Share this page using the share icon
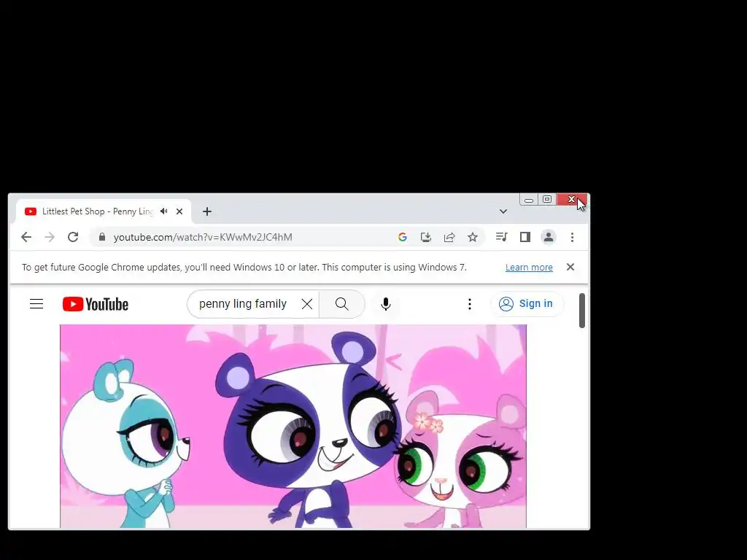 pyautogui.click(x=449, y=237)
